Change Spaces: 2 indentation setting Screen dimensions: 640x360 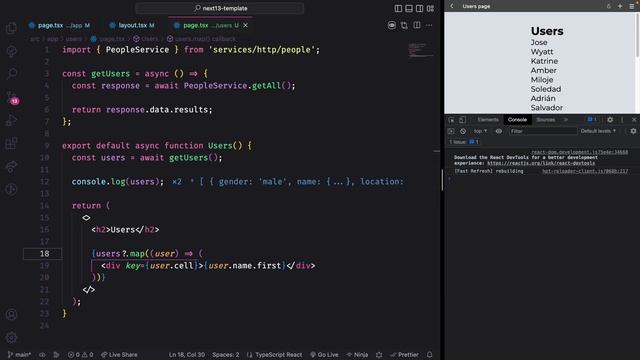[x=225, y=355]
